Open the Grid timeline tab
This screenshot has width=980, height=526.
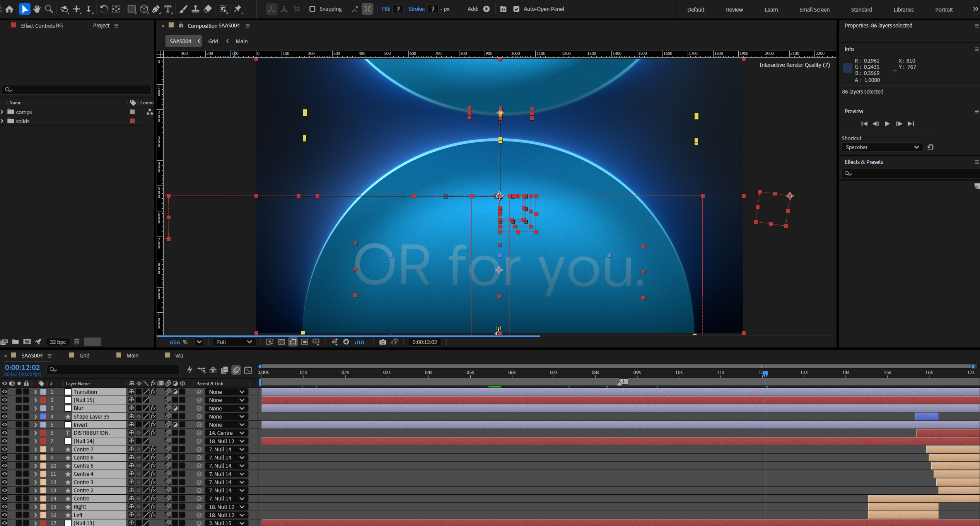pyautogui.click(x=84, y=356)
